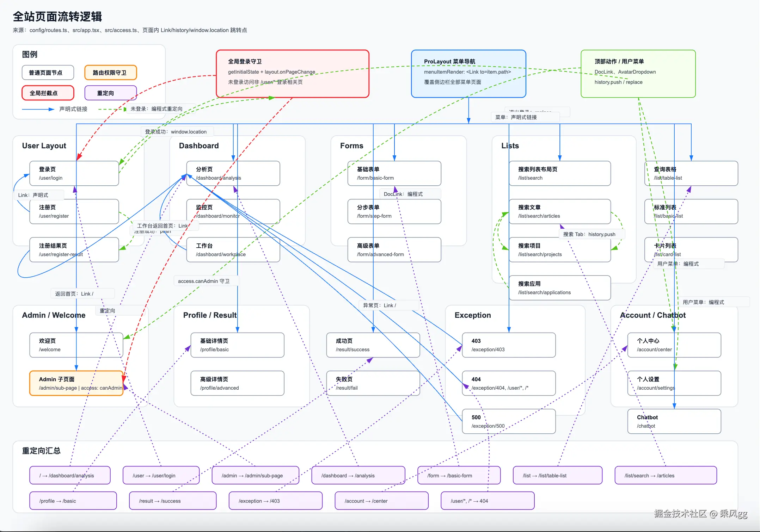The width and height of the screenshot is (760, 532).
Task: Select the 路由权限守卫 legend item
Action: [110, 73]
